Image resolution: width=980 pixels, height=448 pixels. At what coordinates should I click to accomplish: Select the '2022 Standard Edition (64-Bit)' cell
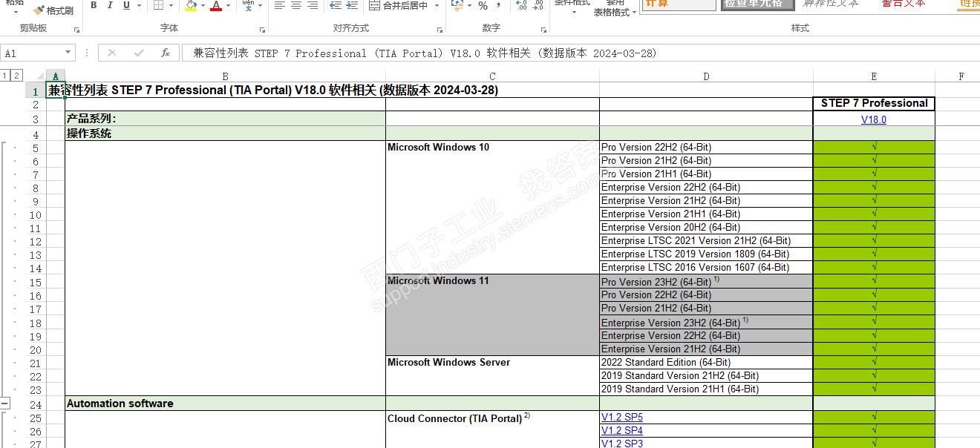(706, 363)
